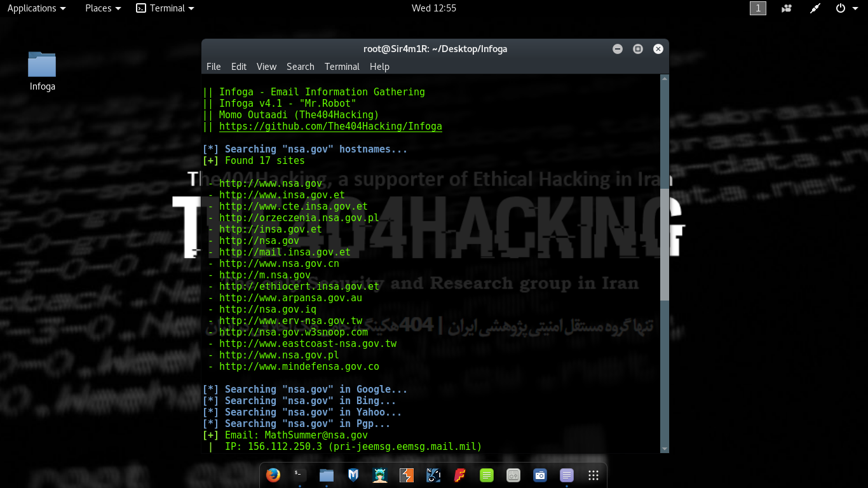
Task: Click the http://www.mindefensa.gov.co line
Action: [299, 367]
